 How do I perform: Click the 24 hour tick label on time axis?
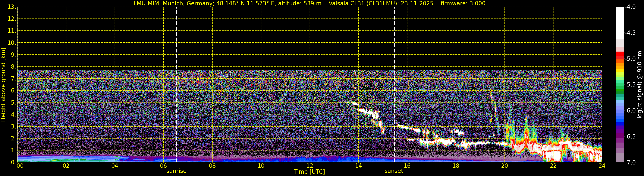tap(602, 166)
